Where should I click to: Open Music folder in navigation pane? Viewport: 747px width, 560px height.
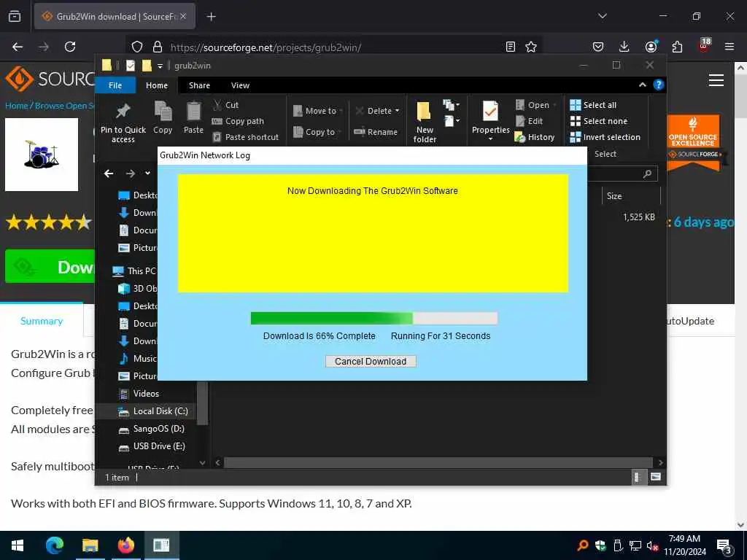pyautogui.click(x=138, y=359)
